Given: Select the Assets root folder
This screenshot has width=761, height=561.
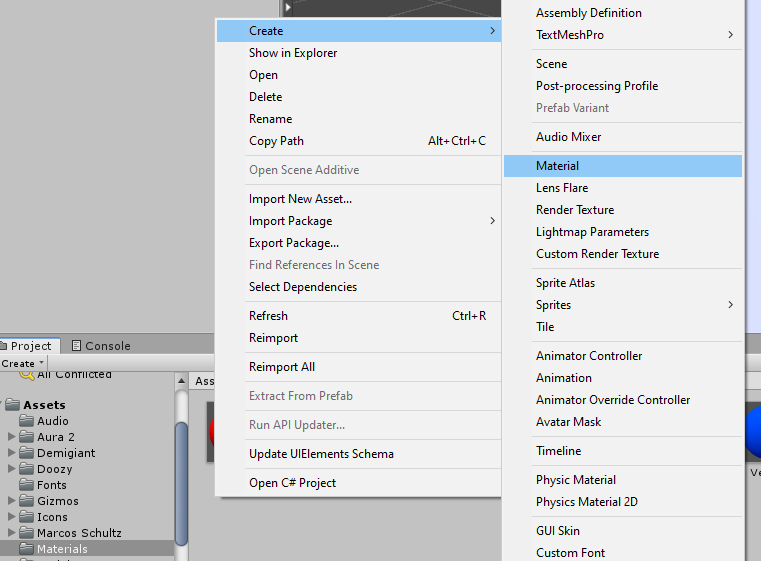Looking at the screenshot, I should (44, 405).
